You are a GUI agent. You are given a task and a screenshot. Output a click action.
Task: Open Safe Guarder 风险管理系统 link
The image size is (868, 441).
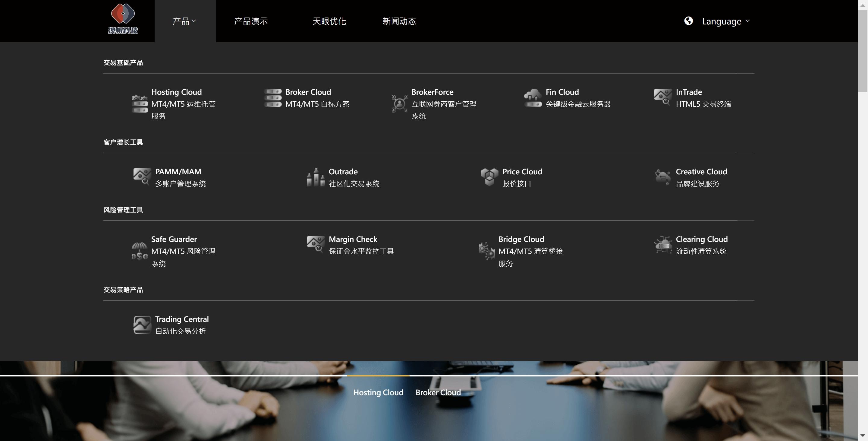(174, 251)
